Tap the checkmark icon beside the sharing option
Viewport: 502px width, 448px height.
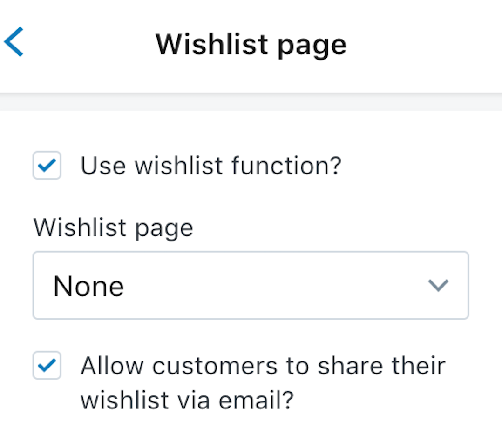pyautogui.click(x=47, y=366)
